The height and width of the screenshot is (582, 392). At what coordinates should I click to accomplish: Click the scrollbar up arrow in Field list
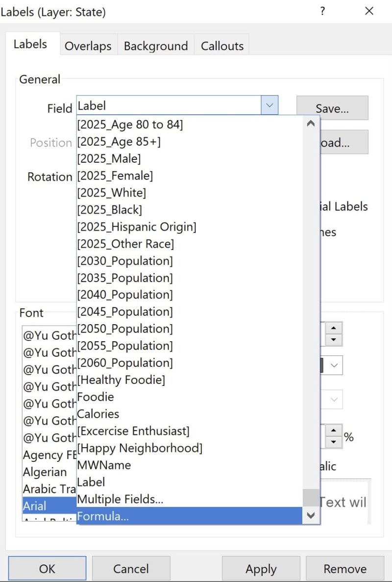coord(311,124)
